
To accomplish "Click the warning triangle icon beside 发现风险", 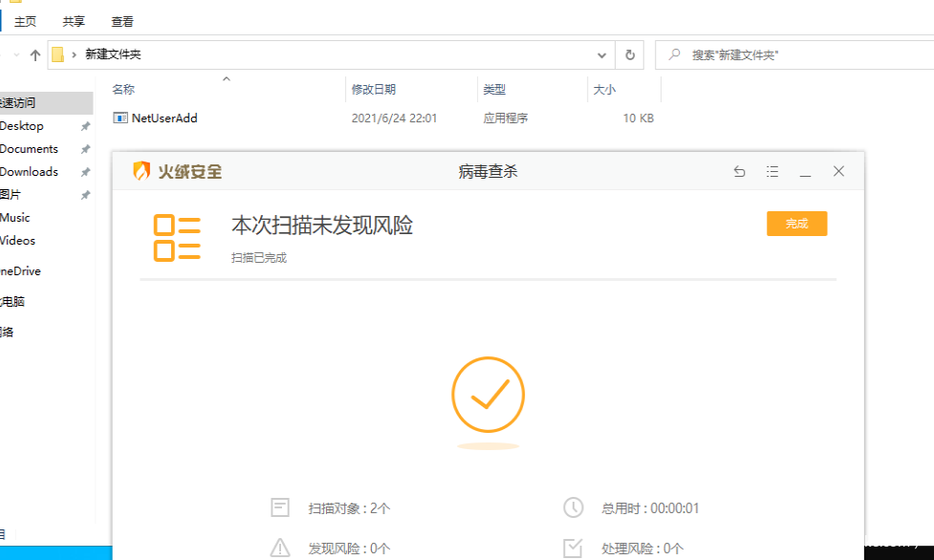I will coord(280,548).
